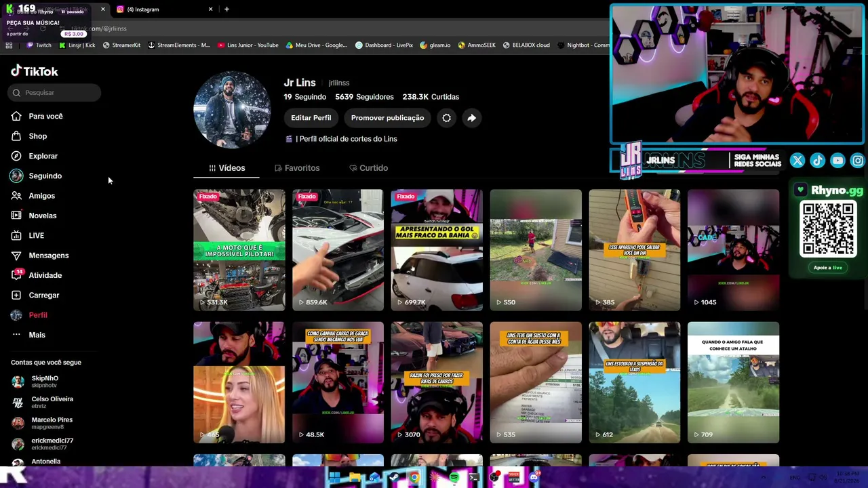Open the Meu Drive Google bookmark
This screenshot has width=868, height=488.
(317, 45)
